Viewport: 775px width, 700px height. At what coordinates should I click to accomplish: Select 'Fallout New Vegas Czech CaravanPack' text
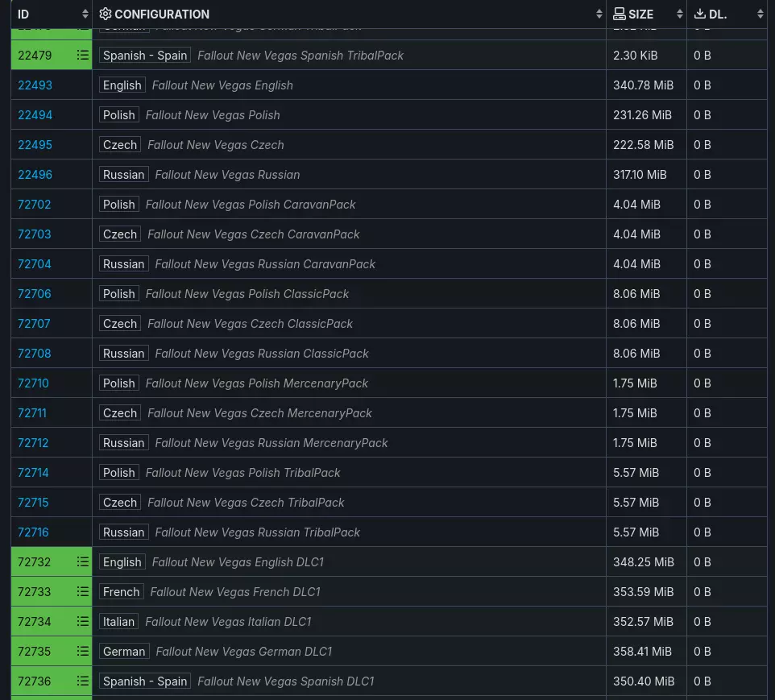[254, 234]
